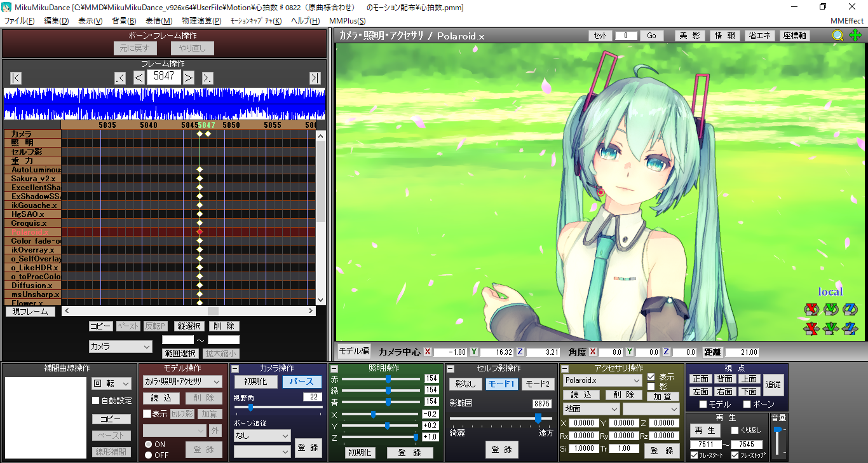
Task: Click the 縦選択 button
Action: tap(189, 326)
